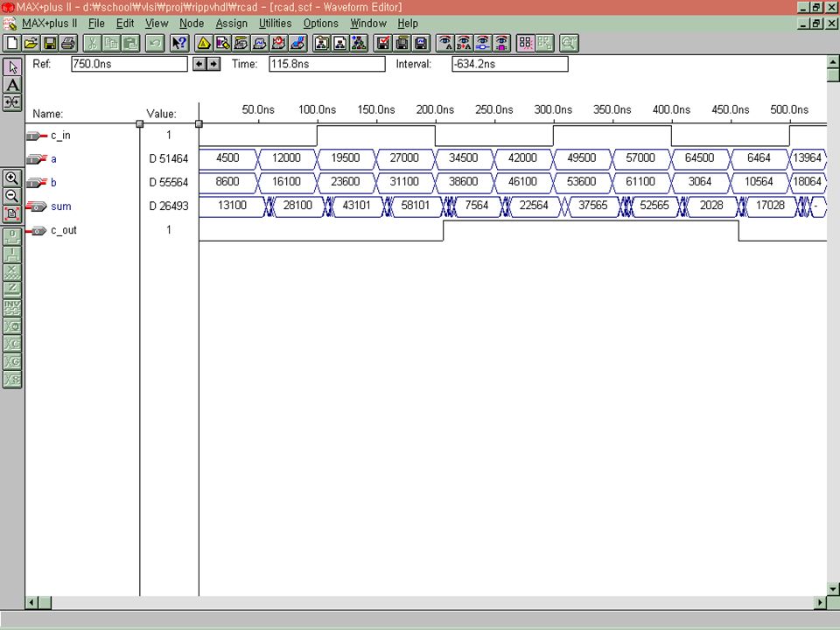Click the Search and Replace eye icon

tap(465, 43)
